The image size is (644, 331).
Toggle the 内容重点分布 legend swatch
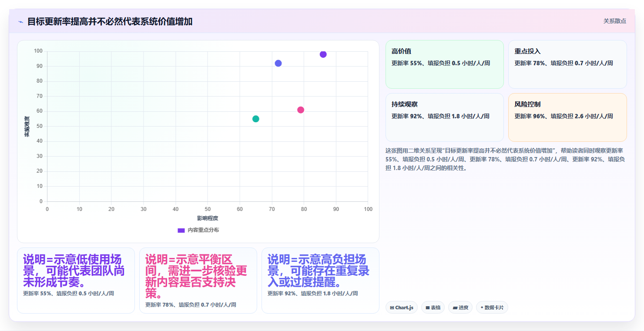point(181,230)
